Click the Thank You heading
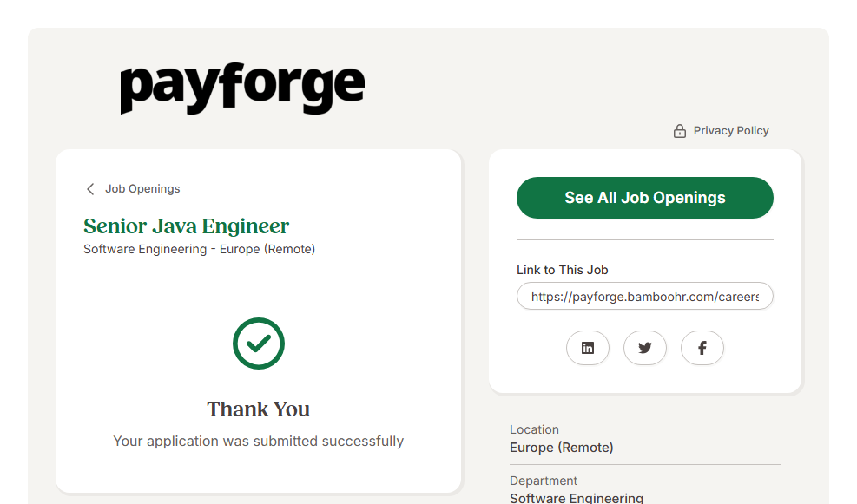The width and height of the screenshot is (857, 504). tap(258, 409)
